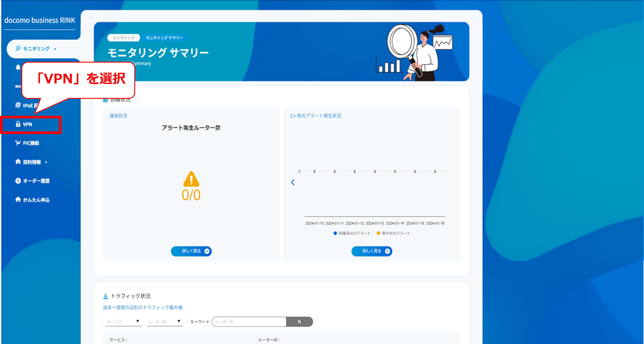Expand the モニタリング menu arrow

coord(55,49)
